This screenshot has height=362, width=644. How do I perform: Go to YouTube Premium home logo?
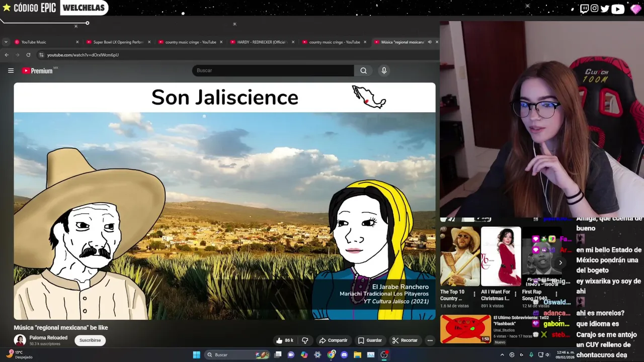click(x=38, y=71)
